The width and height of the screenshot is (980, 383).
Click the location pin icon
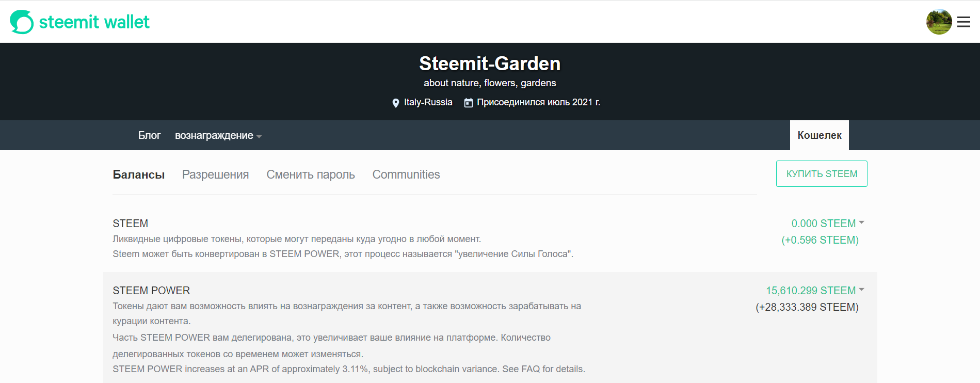click(396, 103)
